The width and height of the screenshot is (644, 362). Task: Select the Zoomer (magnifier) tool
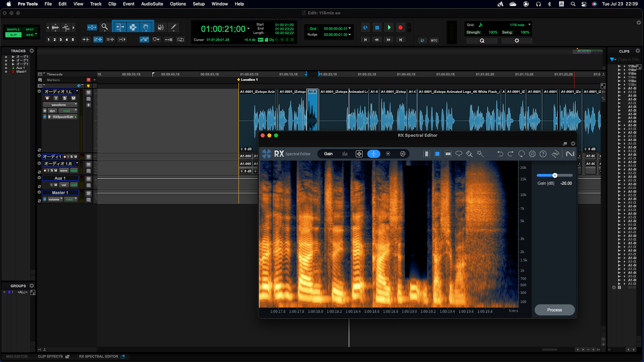(105, 27)
